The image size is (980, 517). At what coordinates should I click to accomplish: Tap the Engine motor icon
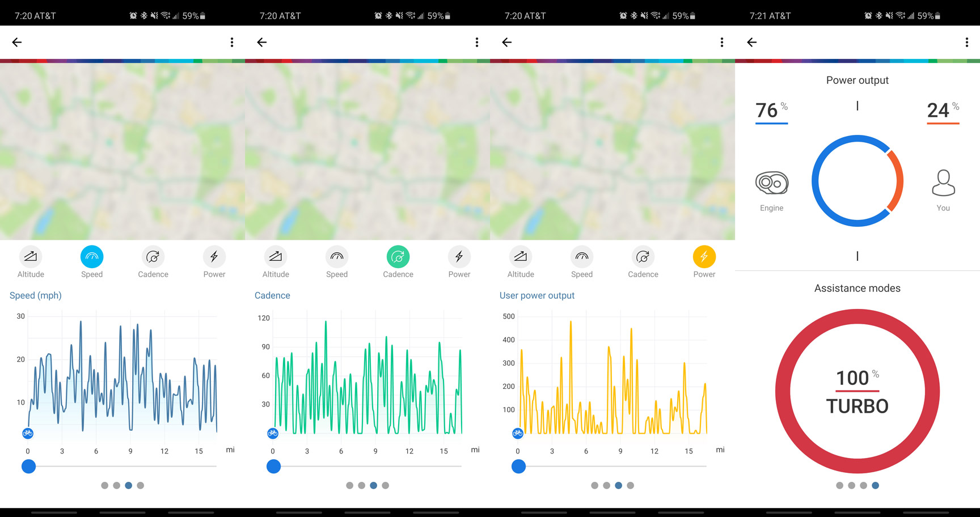(771, 183)
